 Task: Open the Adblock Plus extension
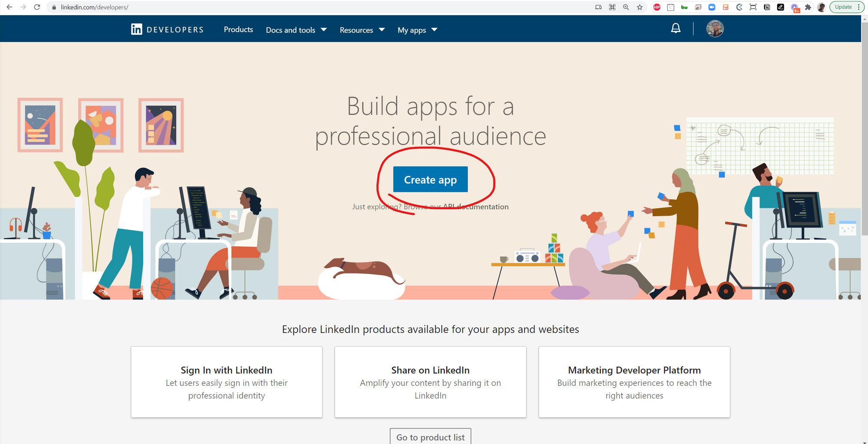point(657,7)
